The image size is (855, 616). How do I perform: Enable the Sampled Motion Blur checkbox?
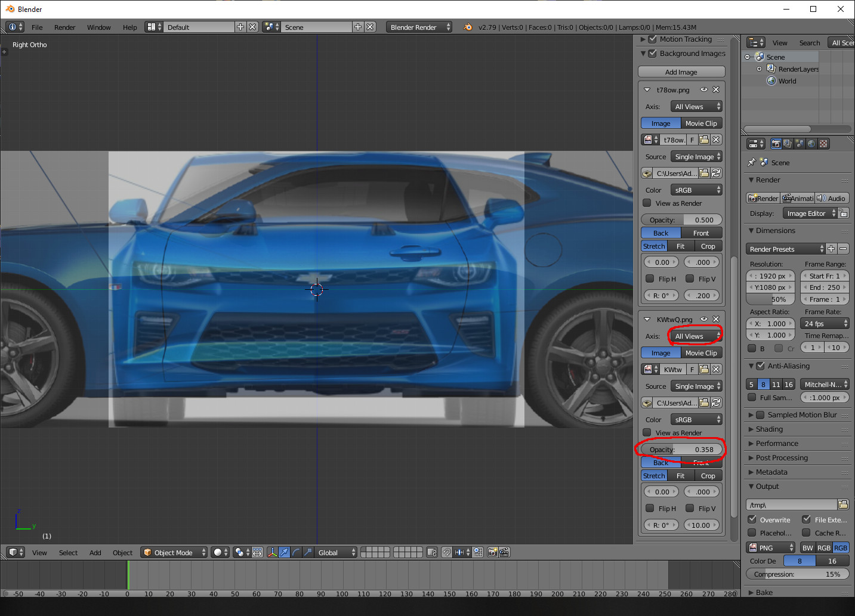760,414
